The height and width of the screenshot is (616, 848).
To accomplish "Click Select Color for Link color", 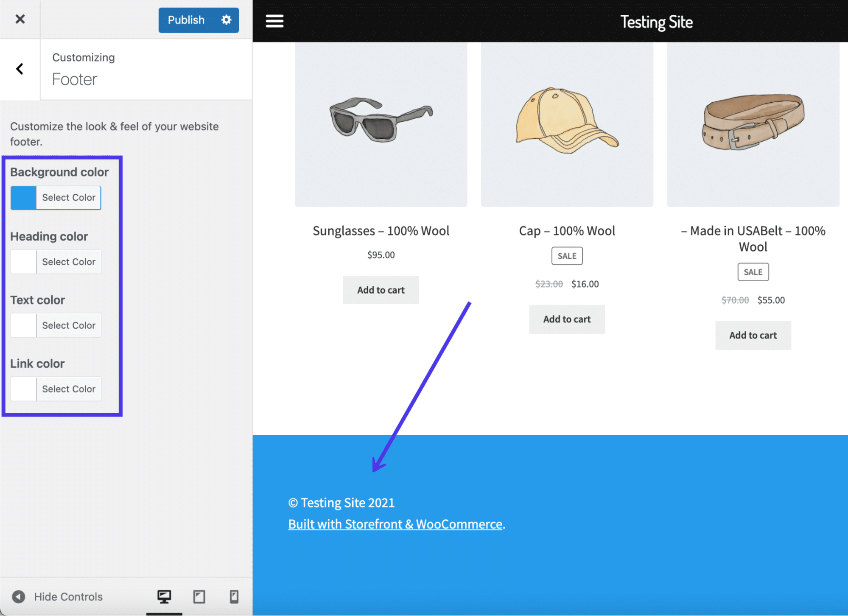I will [68, 389].
